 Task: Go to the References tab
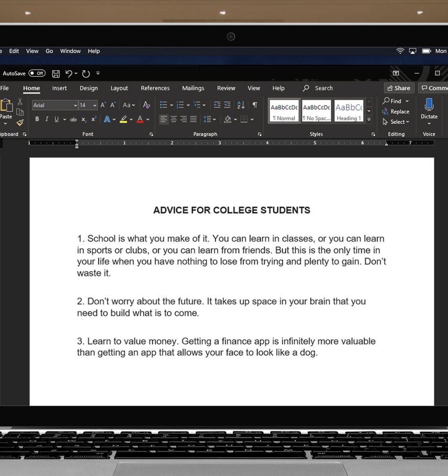click(x=155, y=88)
